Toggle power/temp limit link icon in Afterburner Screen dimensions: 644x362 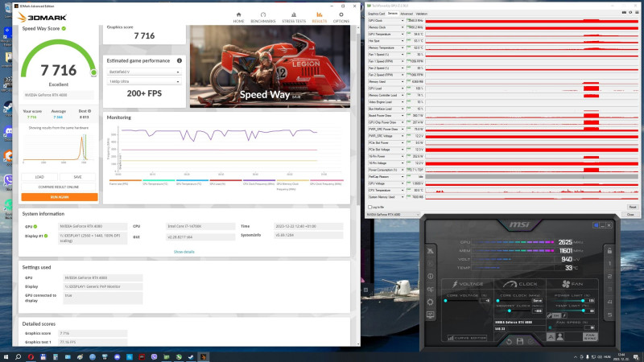[550, 315]
